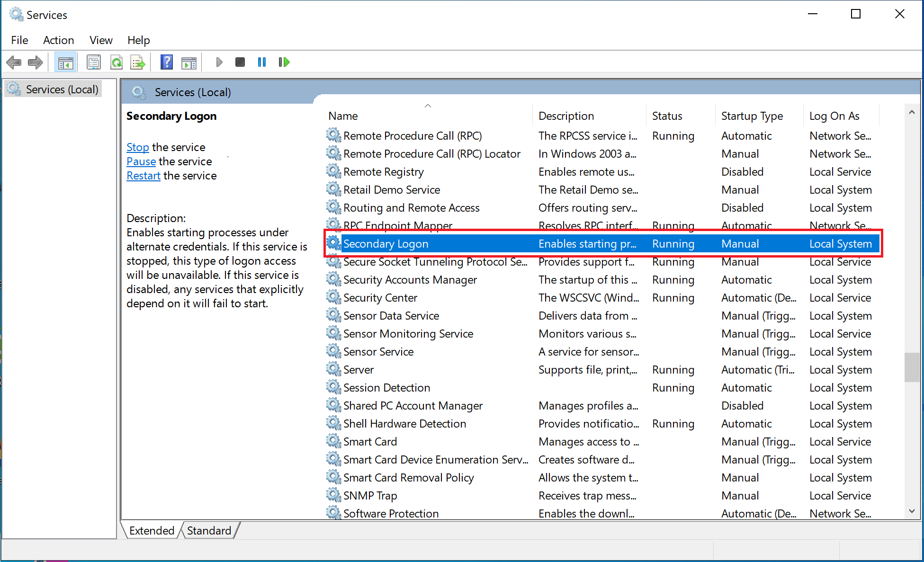Select the Remote Registry service row

[383, 172]
